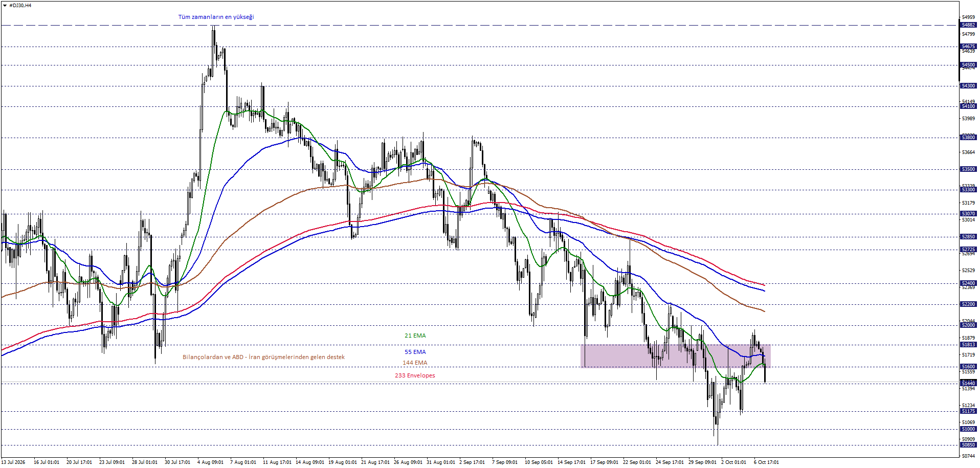Click the 54300 price level tag

(968, 86)
